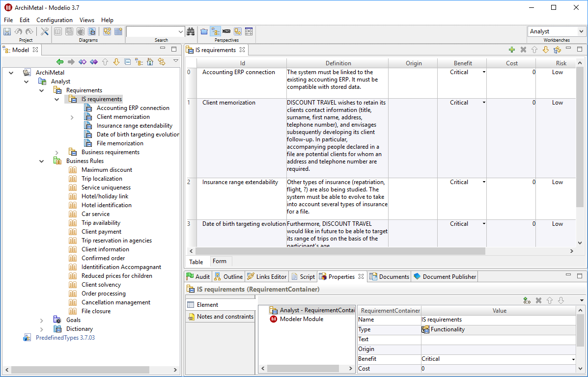
Task: Click the tree structure icon in Model toolbar
Action: 139,62
